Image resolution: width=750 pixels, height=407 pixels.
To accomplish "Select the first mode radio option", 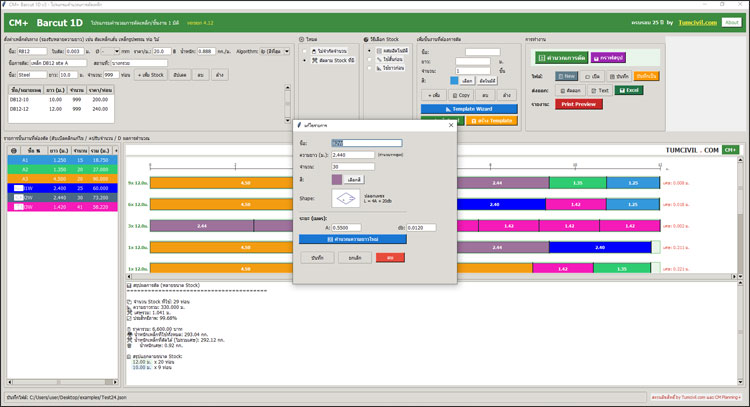I will 303,52.
